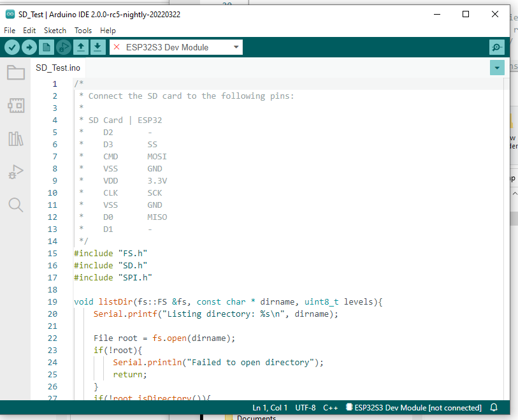Open a sketch with the up-arrow icon

point(81,47)
